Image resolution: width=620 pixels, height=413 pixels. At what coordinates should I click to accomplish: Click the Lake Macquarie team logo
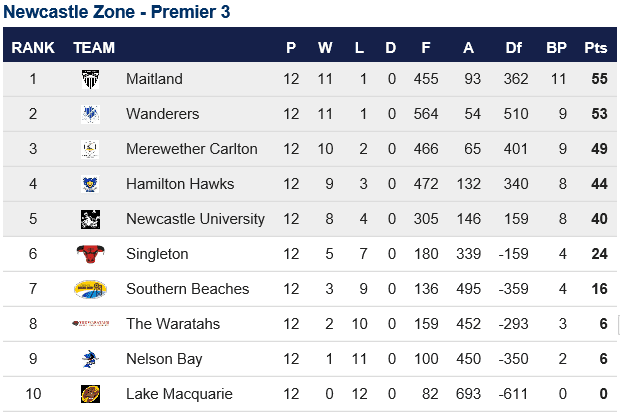(x=90, y=394)
